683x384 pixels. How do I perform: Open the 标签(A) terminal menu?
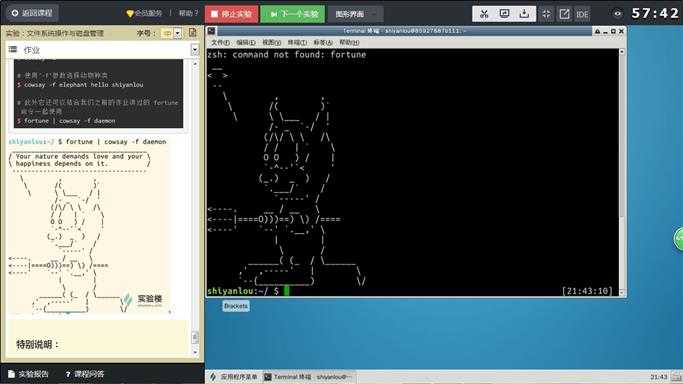pyautogui.click(x=323, y=42)
